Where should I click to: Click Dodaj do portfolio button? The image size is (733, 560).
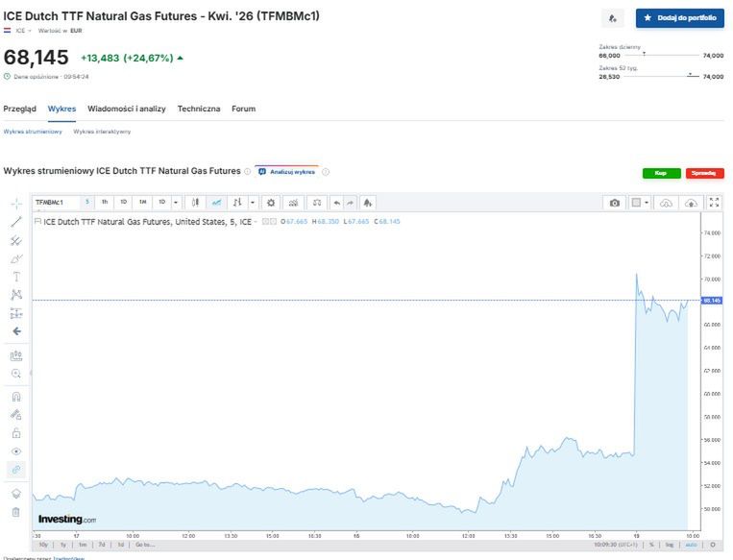pyautogui.click(x=680, y=17)
